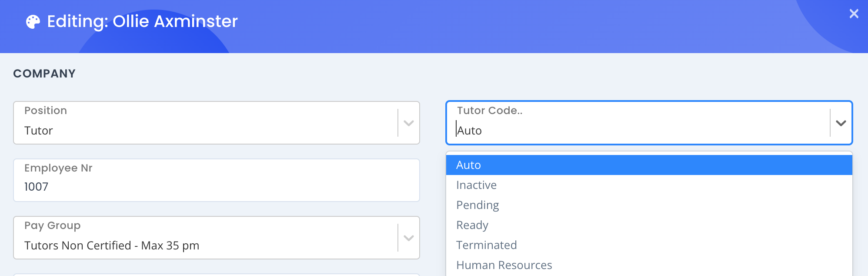Select Auto option in the list
868x276 pixels.
tap(649, 165)
